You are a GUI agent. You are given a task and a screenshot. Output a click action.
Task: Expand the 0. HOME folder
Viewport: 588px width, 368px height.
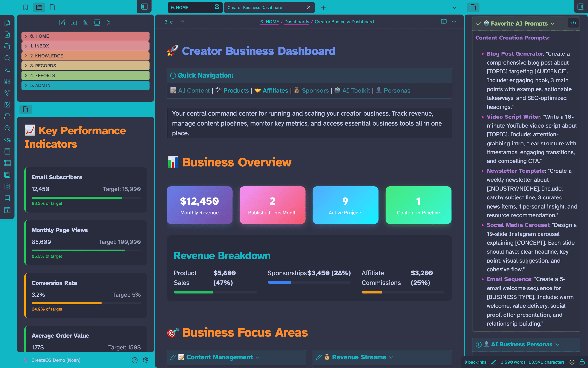[x=85, y=36]
